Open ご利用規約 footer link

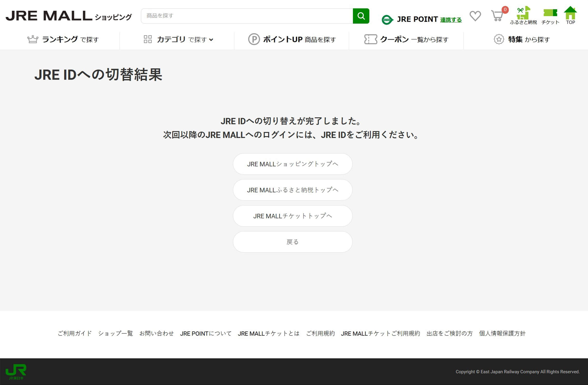(x=320, y=333)
